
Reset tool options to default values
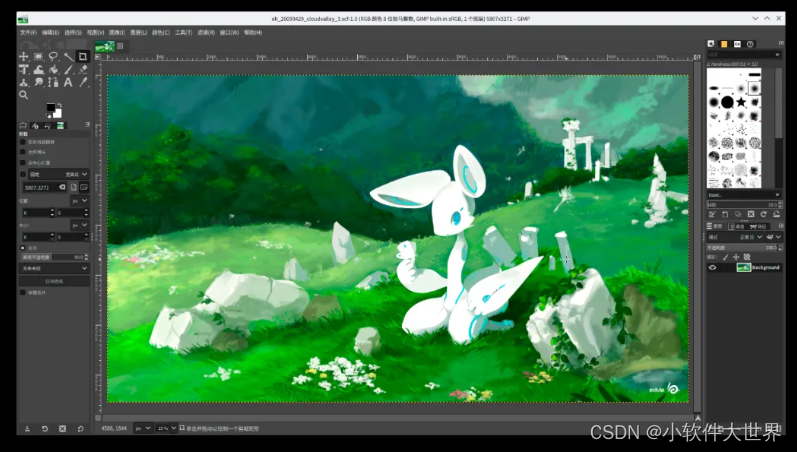(80, 429)
